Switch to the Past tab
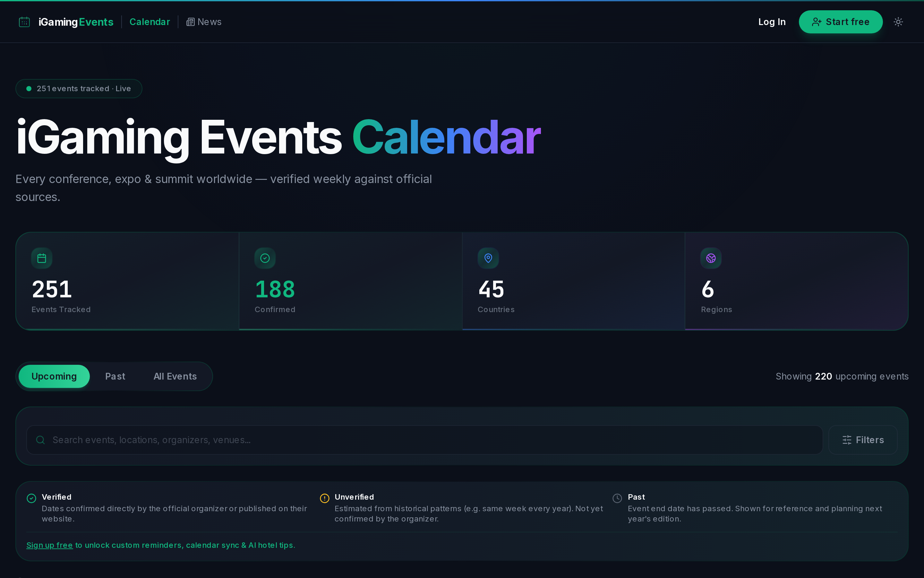 coord(115,377)
